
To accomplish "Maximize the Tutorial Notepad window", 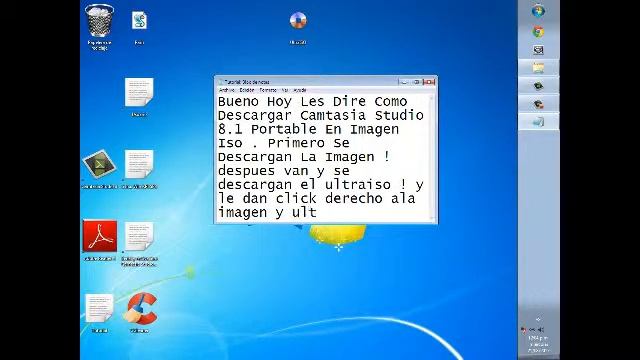I will 416,82.
